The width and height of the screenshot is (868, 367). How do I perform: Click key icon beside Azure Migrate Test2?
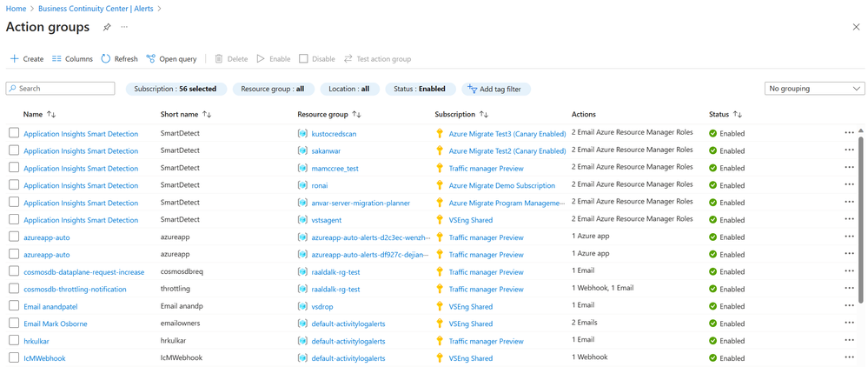pos(441,150)
